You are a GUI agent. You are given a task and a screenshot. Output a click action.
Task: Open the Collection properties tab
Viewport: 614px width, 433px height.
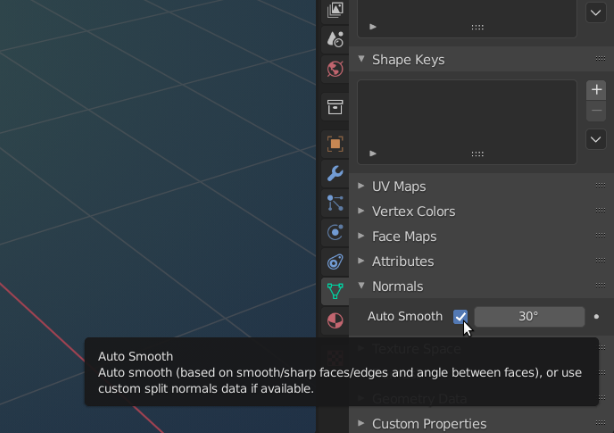click(335, 107)
